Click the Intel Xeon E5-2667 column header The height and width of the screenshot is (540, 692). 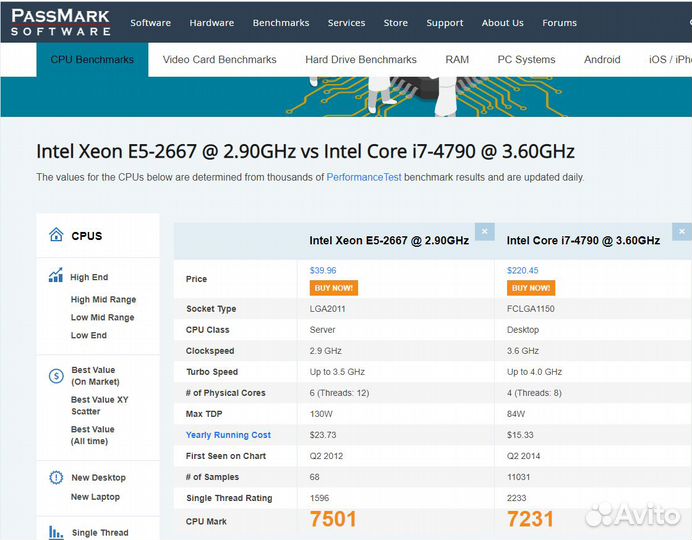click(389, 240)
